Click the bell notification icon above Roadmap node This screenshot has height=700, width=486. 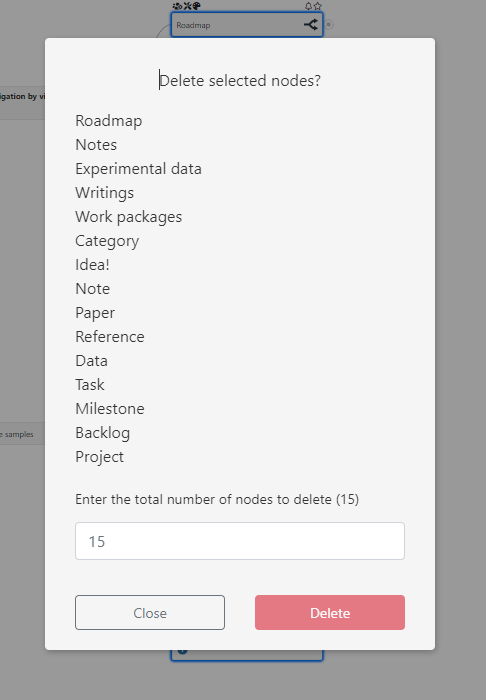tap(308, 6)
